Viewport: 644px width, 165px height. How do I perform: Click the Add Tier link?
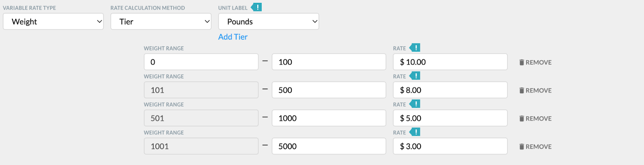[x=233, y=37]
